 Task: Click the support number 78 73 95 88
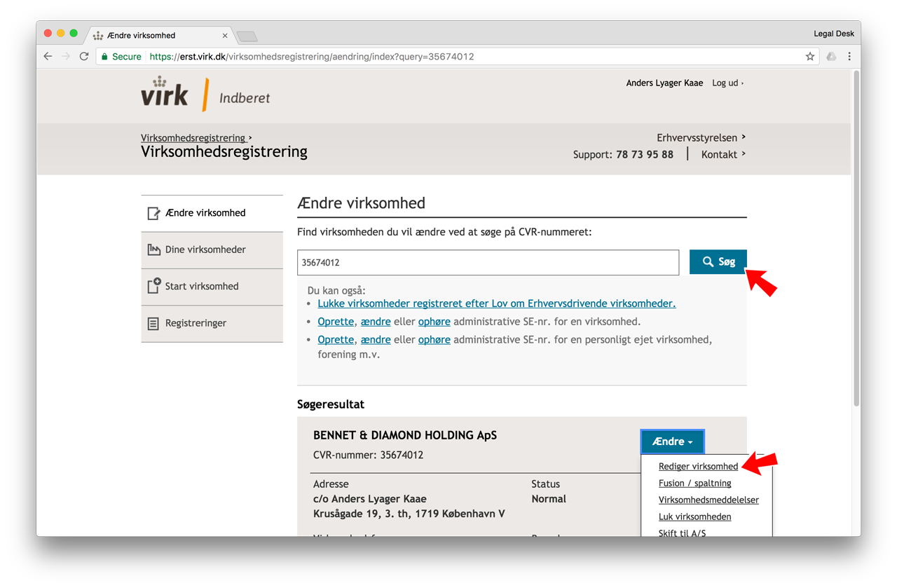[645, 154]
